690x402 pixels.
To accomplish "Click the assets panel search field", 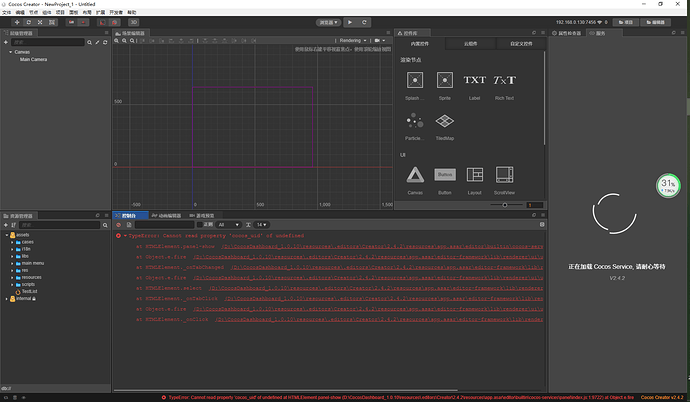I will (x=60, y=225).
